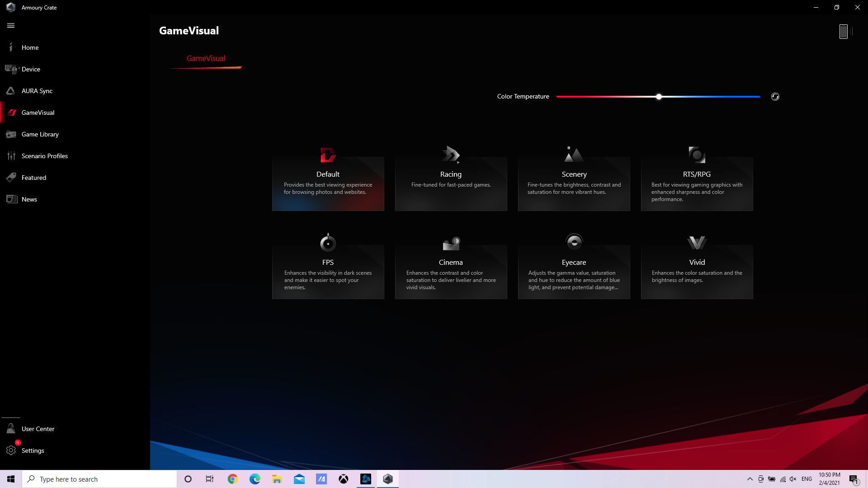This screenshot has height=488, width=868.
Task: Open Game Library menu entry
Action: (x=40, y=134)
